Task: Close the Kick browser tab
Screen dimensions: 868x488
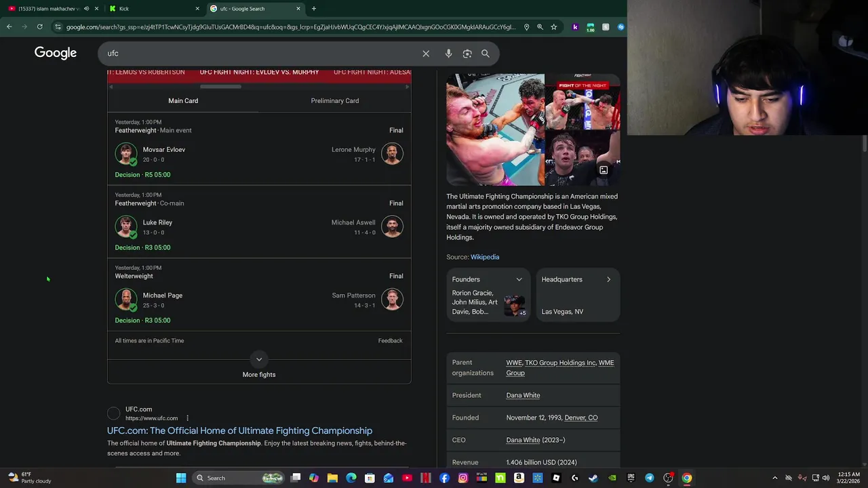Action: coord(197,9)
